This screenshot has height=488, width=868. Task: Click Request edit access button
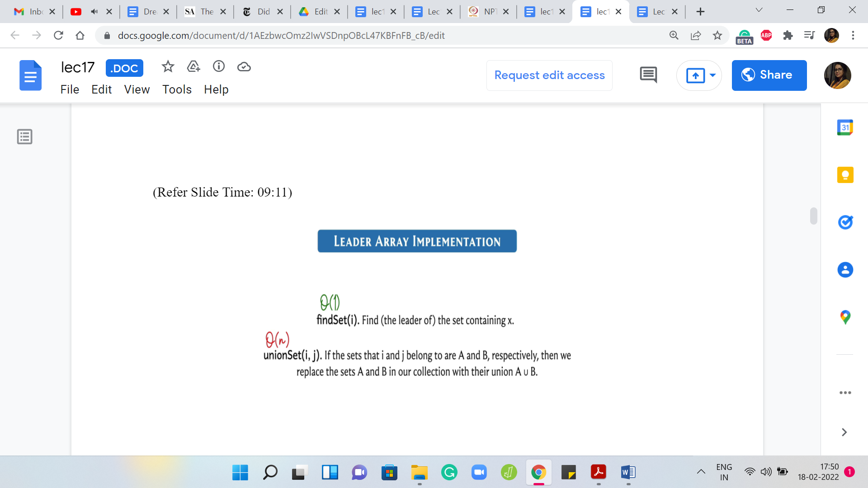(x=549, y=75)
